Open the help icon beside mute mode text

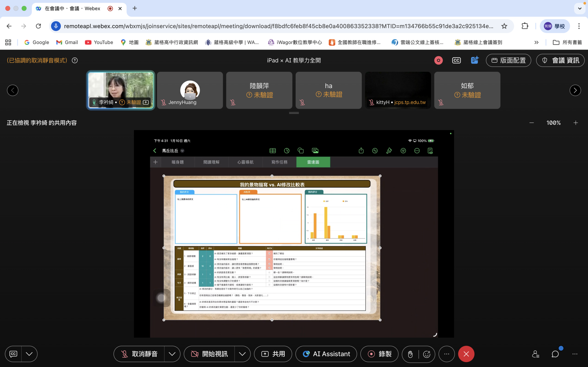[75, 60]
